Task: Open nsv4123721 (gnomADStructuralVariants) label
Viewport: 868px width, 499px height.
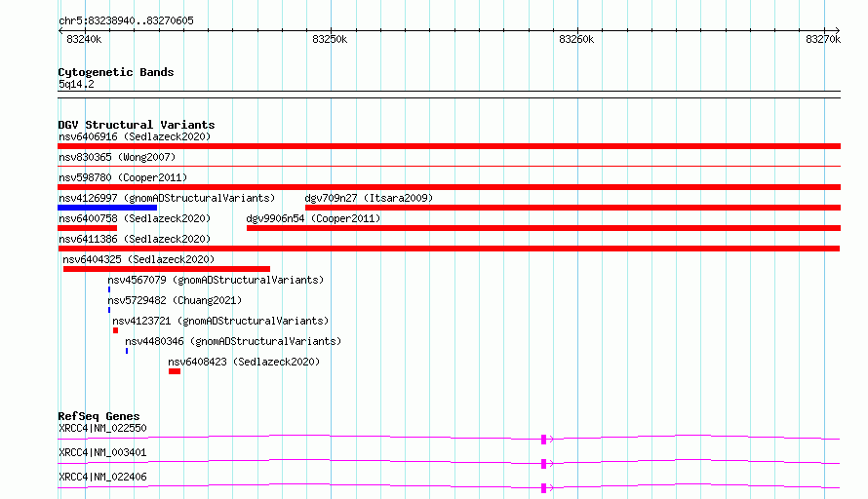Action: coord(220,321)
